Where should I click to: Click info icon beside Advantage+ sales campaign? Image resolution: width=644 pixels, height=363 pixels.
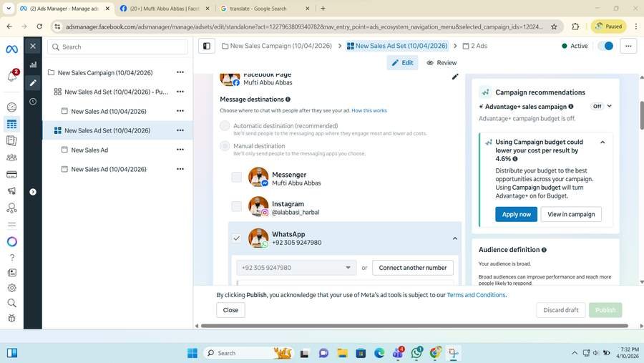pos(570,107)
